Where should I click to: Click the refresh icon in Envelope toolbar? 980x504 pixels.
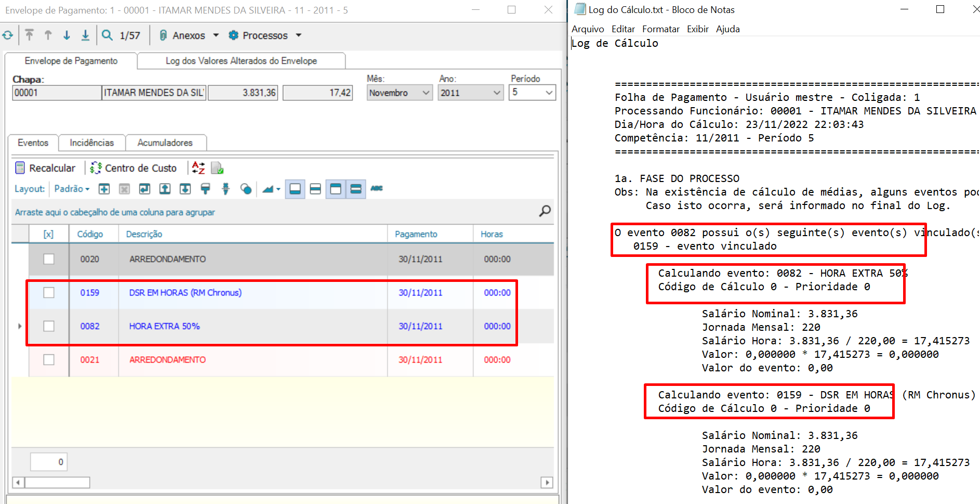pyautogui.click(x=8, y=35)
